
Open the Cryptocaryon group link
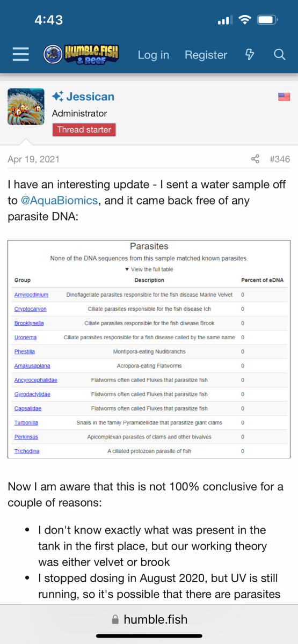[31, 309]
